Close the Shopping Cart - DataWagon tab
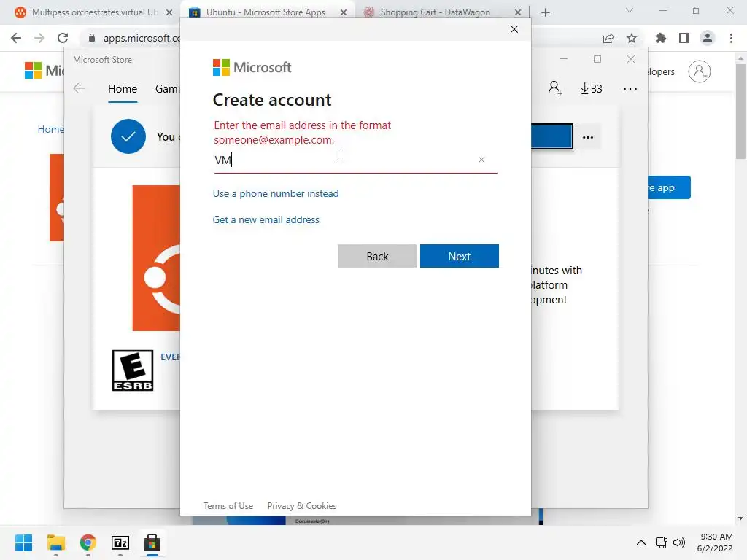The image size is (747, 560). 518,12
